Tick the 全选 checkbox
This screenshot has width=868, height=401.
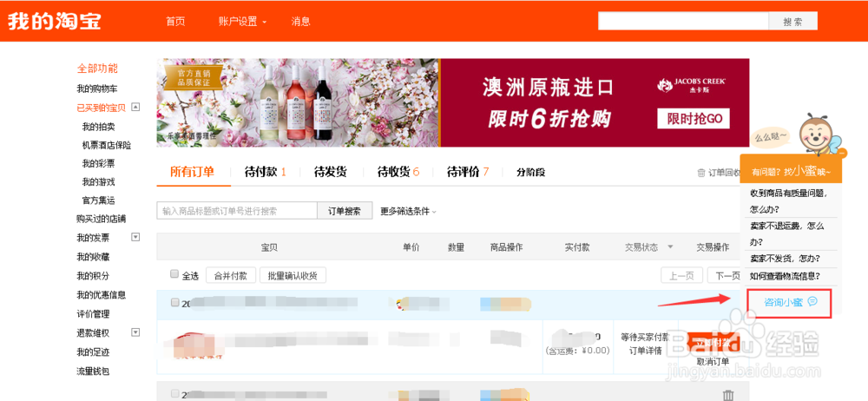(x=174, y=274)
